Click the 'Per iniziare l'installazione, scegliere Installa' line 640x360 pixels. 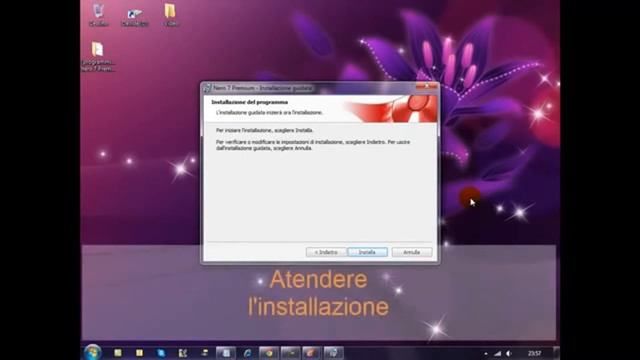tap(264, 130)
